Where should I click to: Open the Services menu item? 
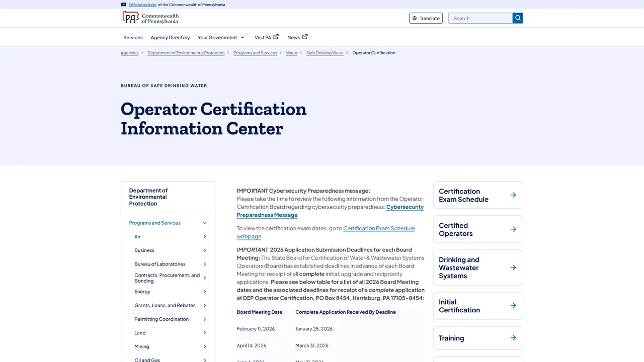pyautogui.click(x=133, y=37)
